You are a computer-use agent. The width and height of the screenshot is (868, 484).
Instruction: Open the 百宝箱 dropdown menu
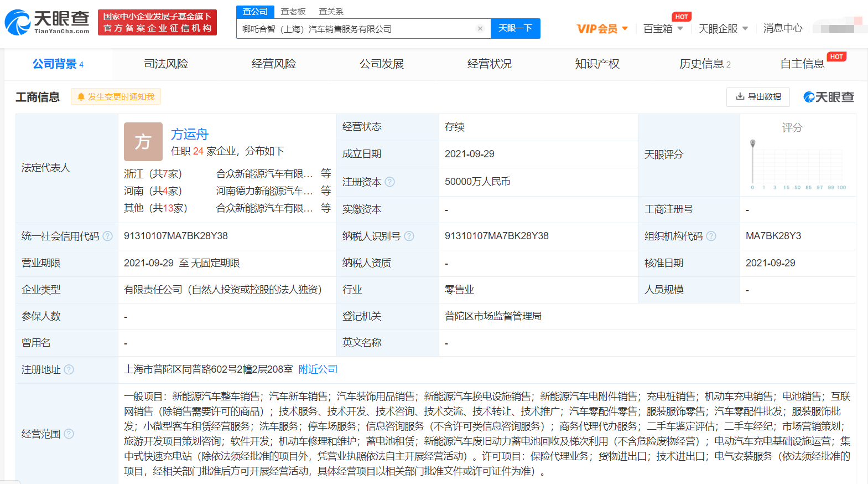[663, 29]
